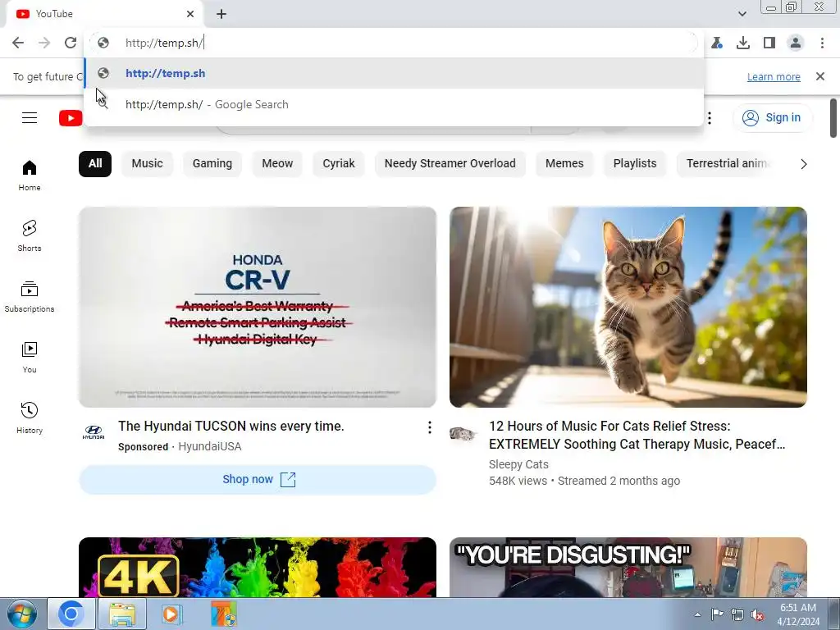Open the 4K colorful ink video thumbnail
The width and height of the screenshot is (840, 630).
click(257, 568)
